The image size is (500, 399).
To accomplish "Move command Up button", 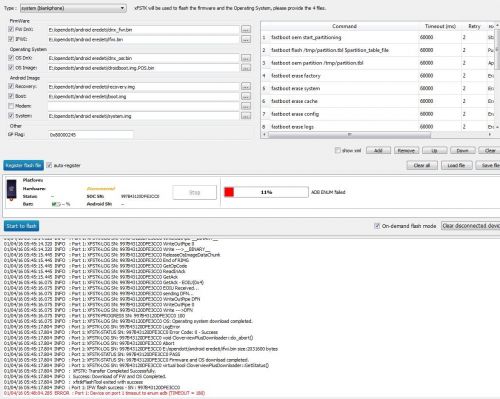I will click(434, 150).
